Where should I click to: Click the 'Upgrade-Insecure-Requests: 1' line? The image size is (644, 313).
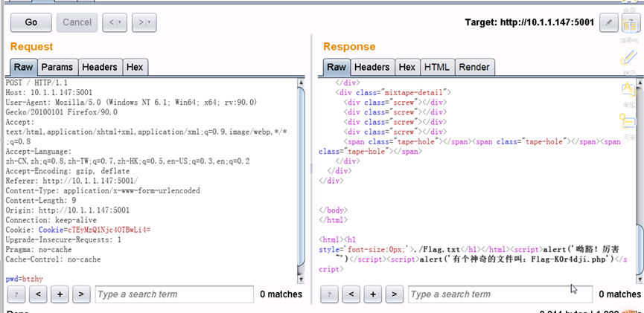(63, 240)
